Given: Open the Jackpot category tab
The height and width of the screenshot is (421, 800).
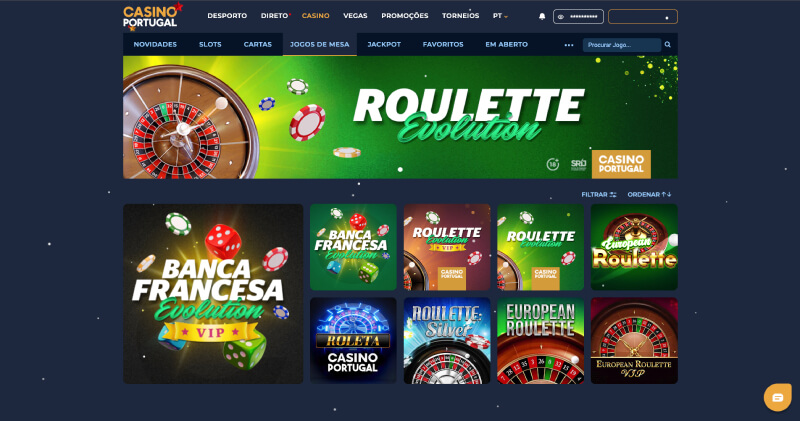Looking at the screenshot, I should pos(384,44).
